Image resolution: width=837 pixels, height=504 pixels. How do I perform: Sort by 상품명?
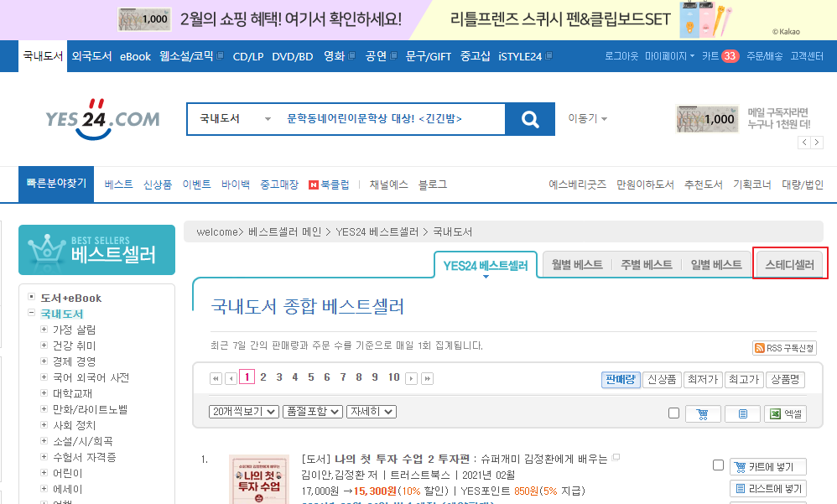tap(785, 380)
